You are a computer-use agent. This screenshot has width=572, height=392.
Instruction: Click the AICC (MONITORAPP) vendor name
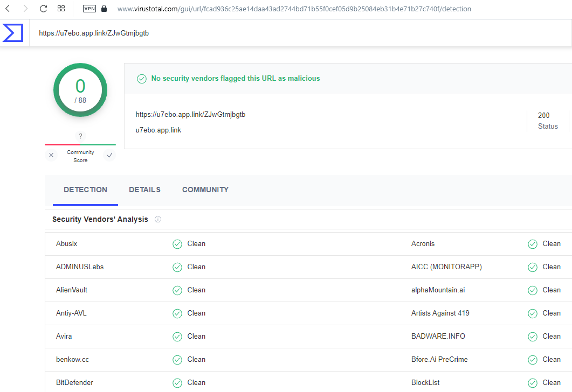coord(446,267)
